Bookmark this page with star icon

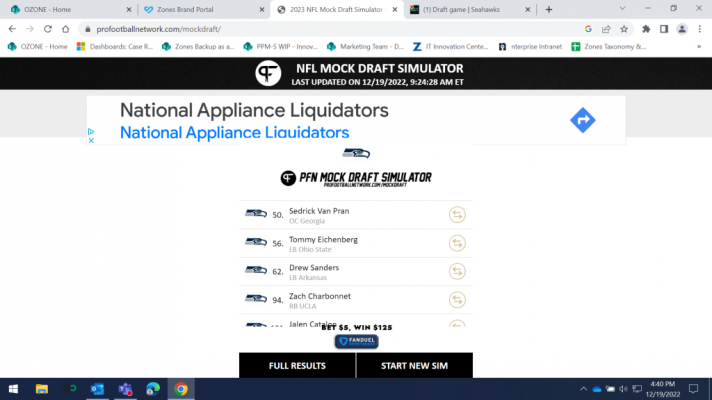[624, 29]
